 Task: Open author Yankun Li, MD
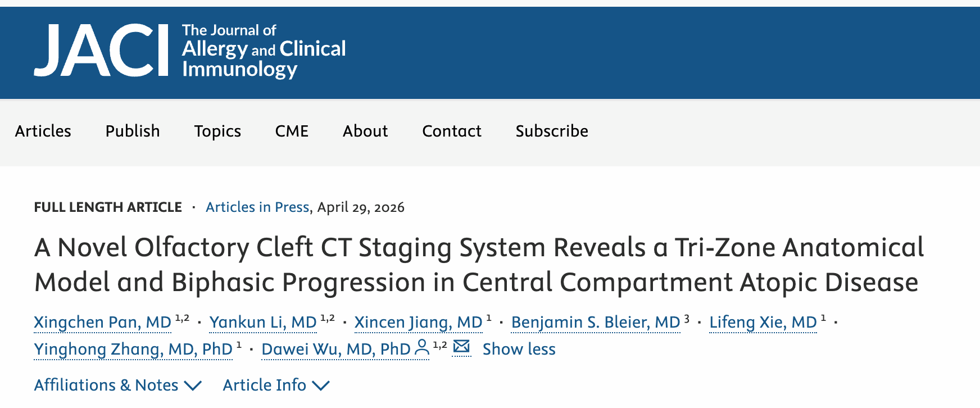[x=263, y=322]
